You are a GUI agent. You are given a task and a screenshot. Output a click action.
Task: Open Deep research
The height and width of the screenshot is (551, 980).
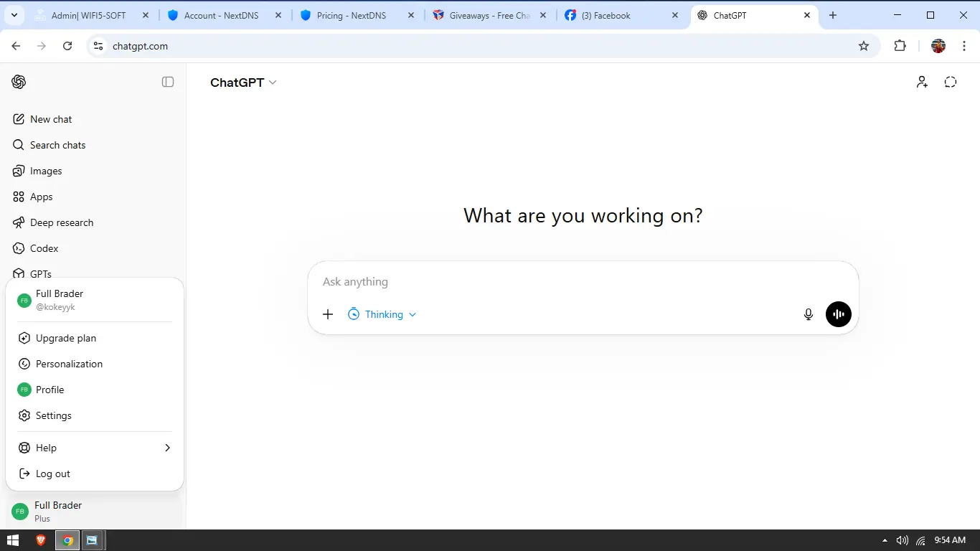(93, 222)
